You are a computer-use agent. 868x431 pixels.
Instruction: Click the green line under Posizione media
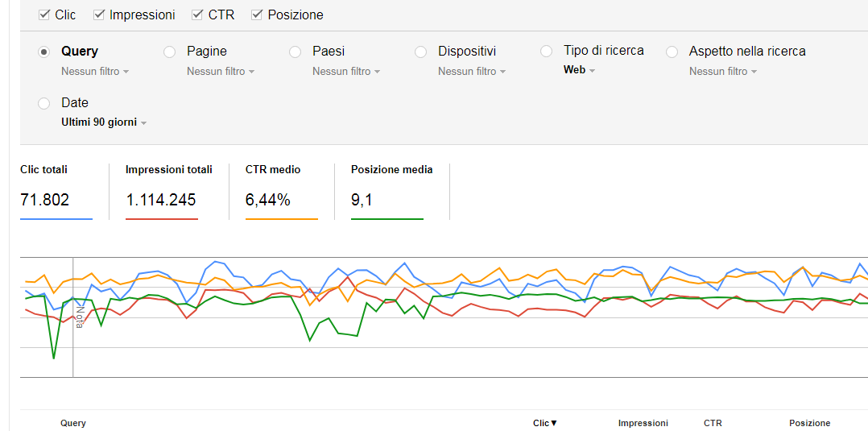(x=387, y=219)
